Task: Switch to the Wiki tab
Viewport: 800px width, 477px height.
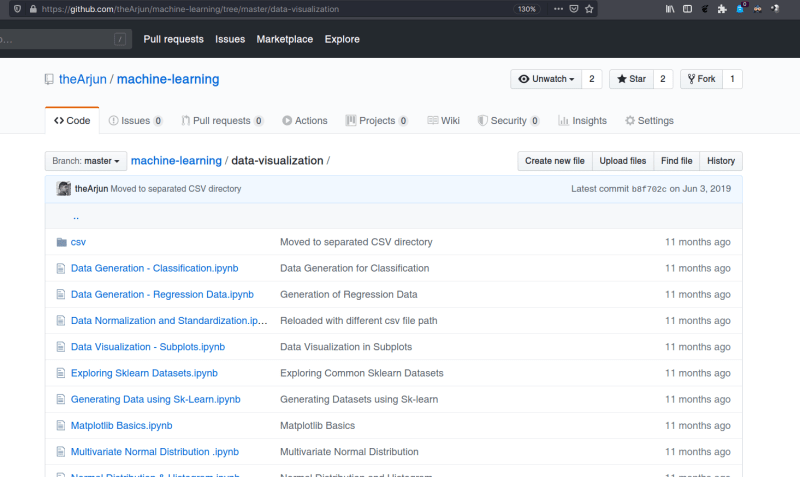Action: click(x=443, y=120)
